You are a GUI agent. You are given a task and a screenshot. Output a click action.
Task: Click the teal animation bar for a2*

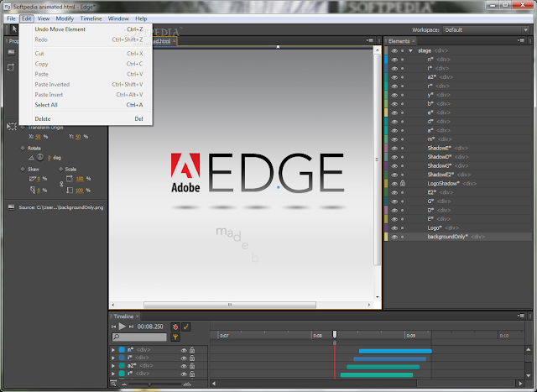click(383, 367)
